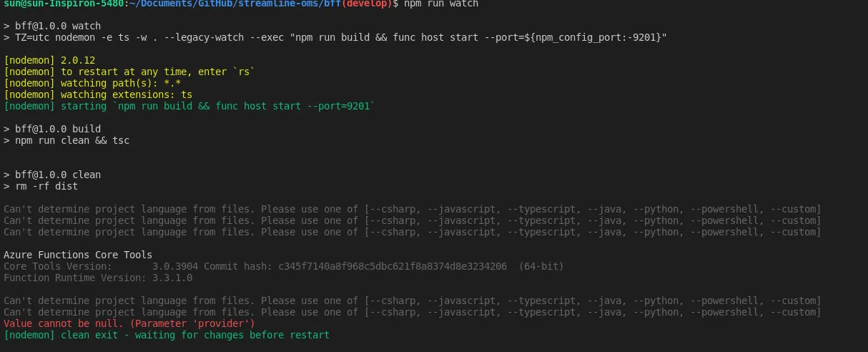Click the '> bff@1.0.0 watch' script line
This screenshot has height=352, width=868.
pyautogui.click(x=52, y=26)
